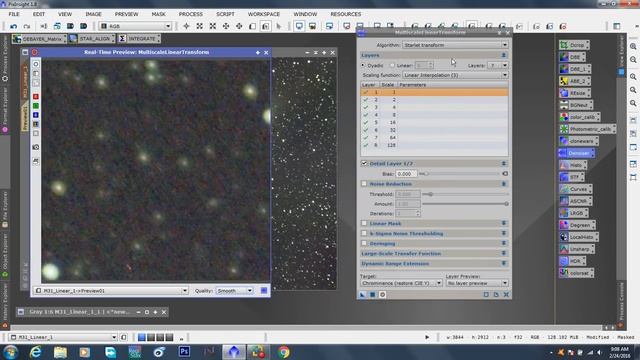Open the FILE menu
Viewport: 640px width, 360px height.
tap(14, 14)
